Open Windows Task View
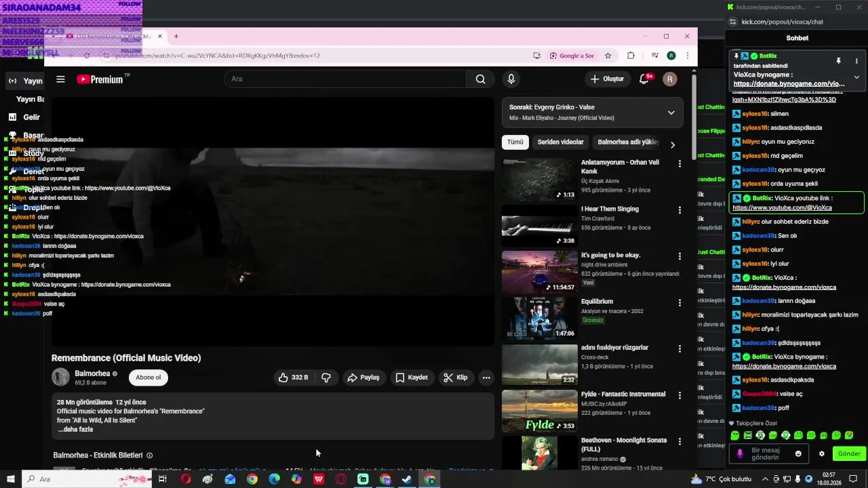Image resolution: width=868 pixels, height=488 pixels. [x=163, y=479]
